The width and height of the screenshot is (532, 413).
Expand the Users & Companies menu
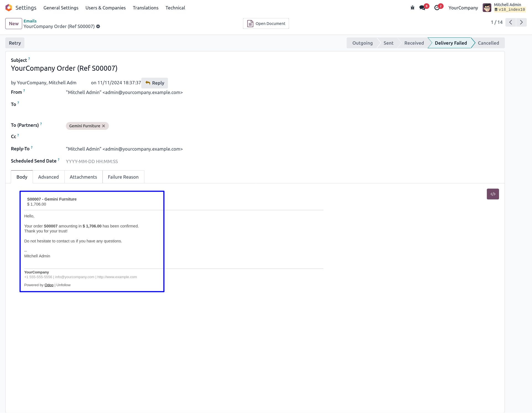point(105,8)
